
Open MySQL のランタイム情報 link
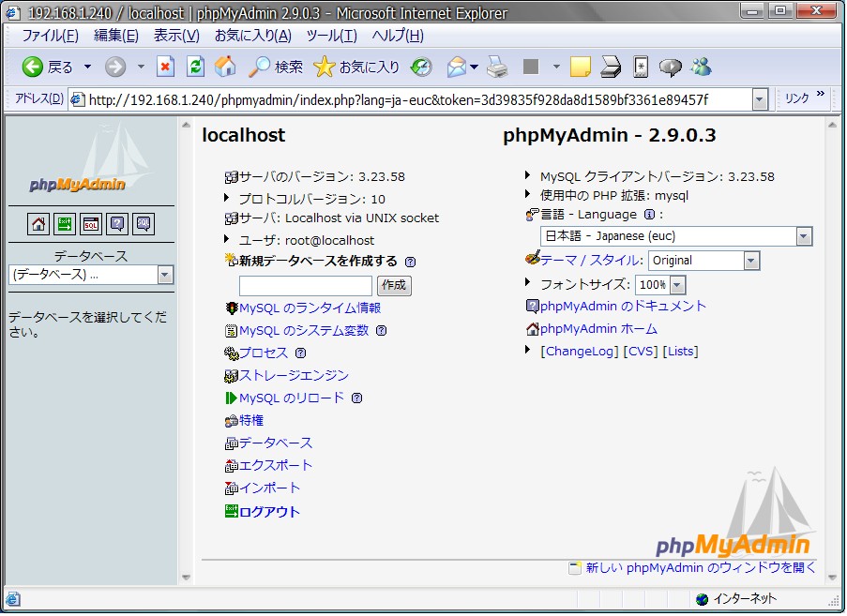[310, 308]
